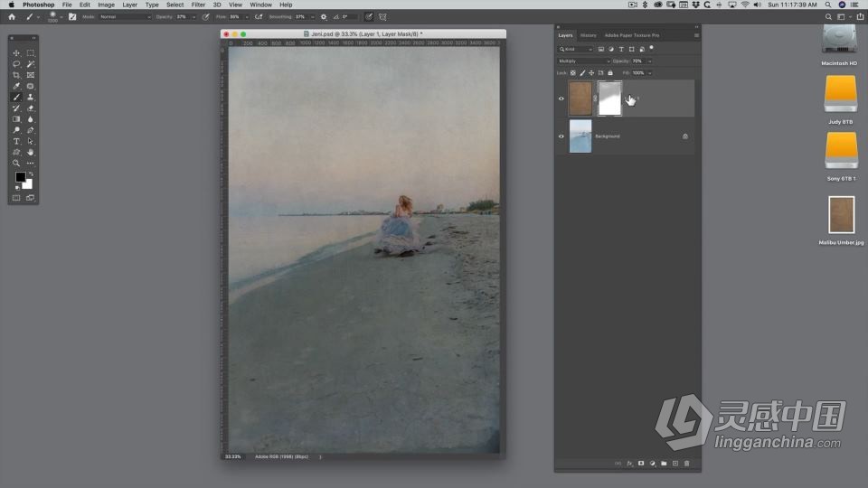Select the Frame tool
868x488 pixels.
[x=31, y=75]
